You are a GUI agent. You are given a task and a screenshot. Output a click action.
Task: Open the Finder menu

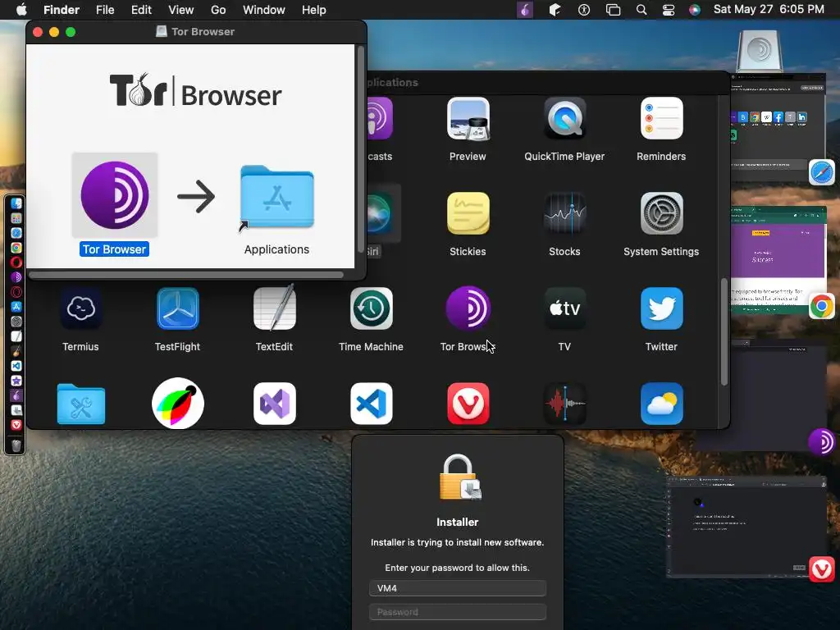[61, 10]
